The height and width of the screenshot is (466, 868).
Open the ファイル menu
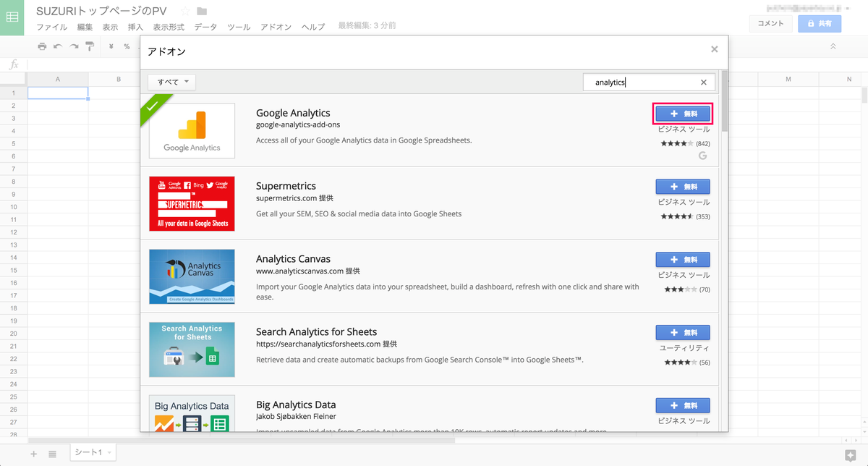click(x=51, y=27)
